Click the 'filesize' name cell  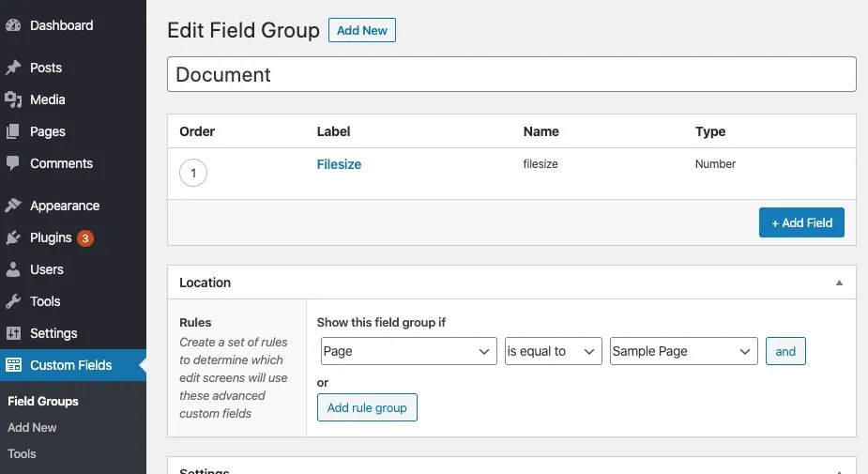coord(541,164)
